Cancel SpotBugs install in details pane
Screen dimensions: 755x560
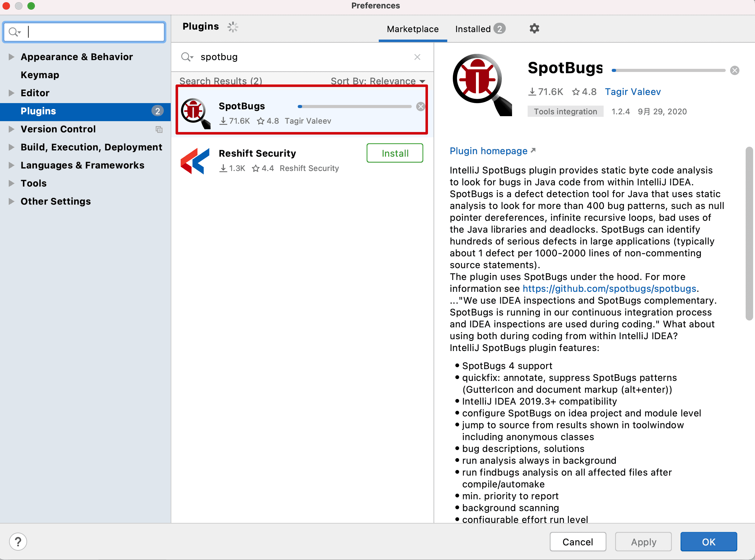pos(734,70)
